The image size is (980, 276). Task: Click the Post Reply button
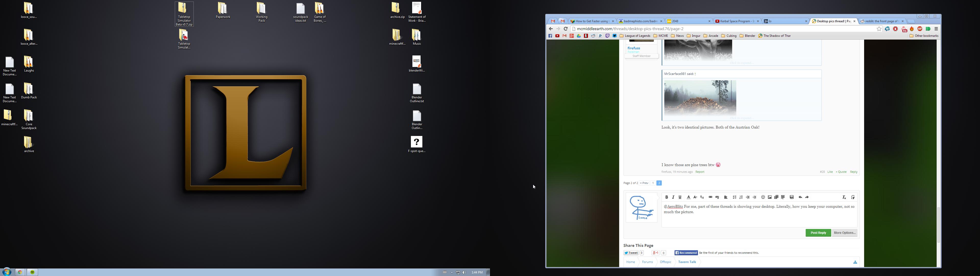click(818, 233)
